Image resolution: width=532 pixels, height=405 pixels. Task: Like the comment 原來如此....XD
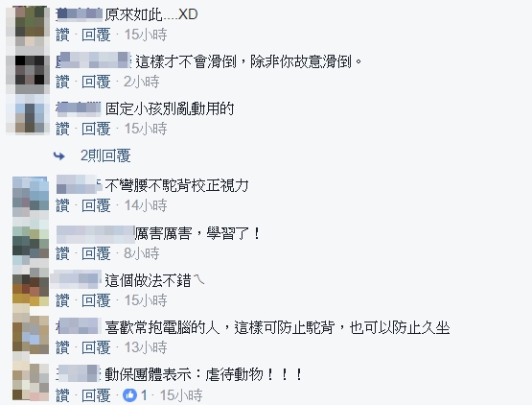62,35
